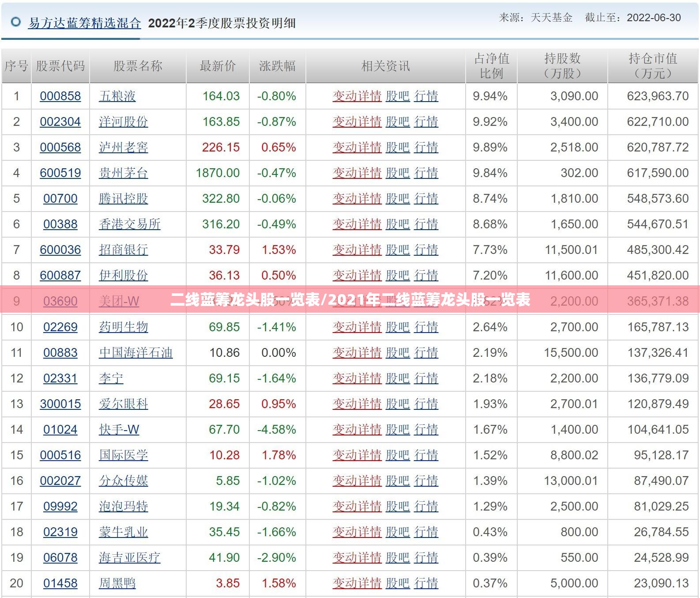Click the 截止至 2022-06-30 date text
The image size is (700, 598).
click(633, 18)
